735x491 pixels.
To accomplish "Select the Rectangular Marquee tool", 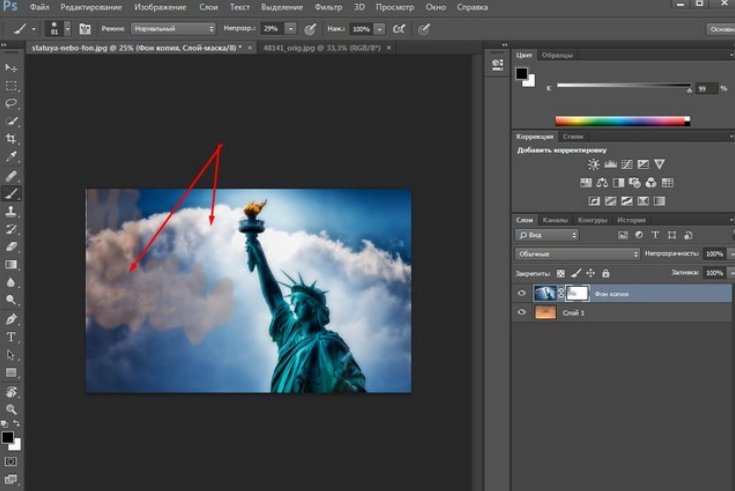I will [11, 86].
